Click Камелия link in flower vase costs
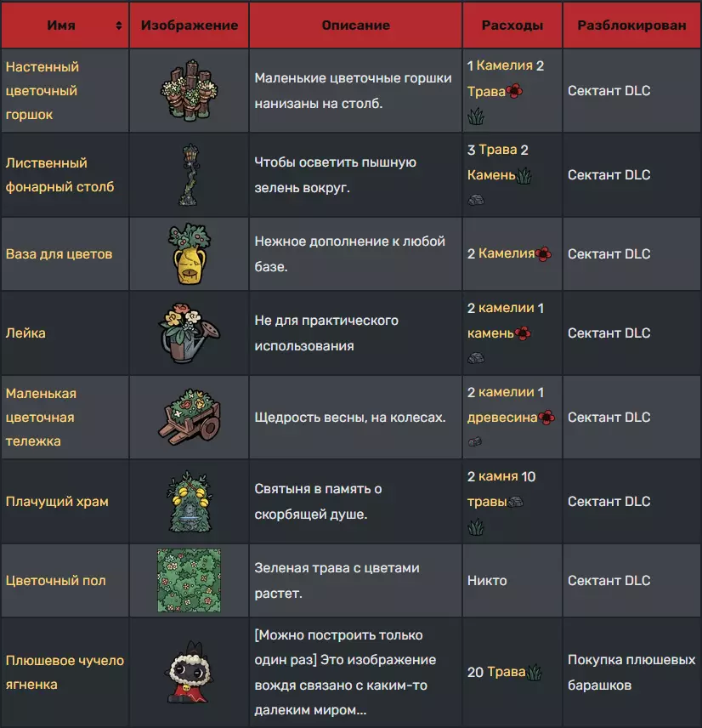Screen dimensions: 702x728 (x=507, y=253)
